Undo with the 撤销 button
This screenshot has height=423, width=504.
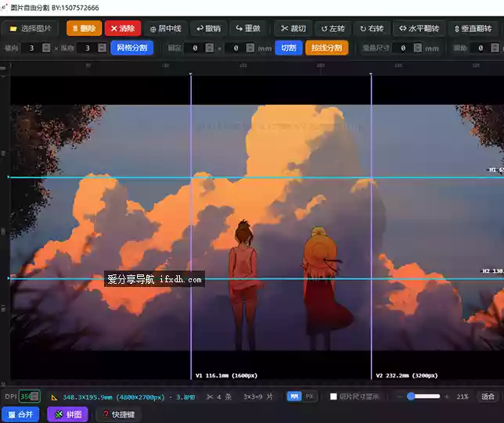tap(209, 29)
